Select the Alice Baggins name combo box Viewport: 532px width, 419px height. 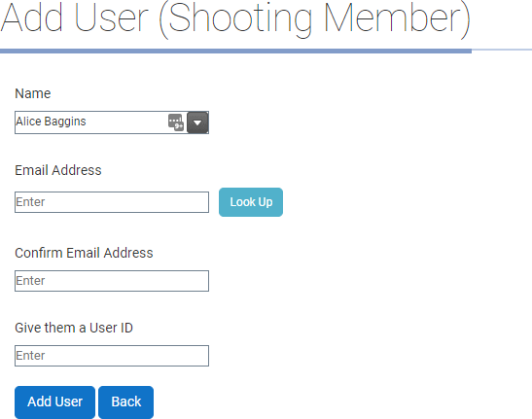click(x=112, y=122)
